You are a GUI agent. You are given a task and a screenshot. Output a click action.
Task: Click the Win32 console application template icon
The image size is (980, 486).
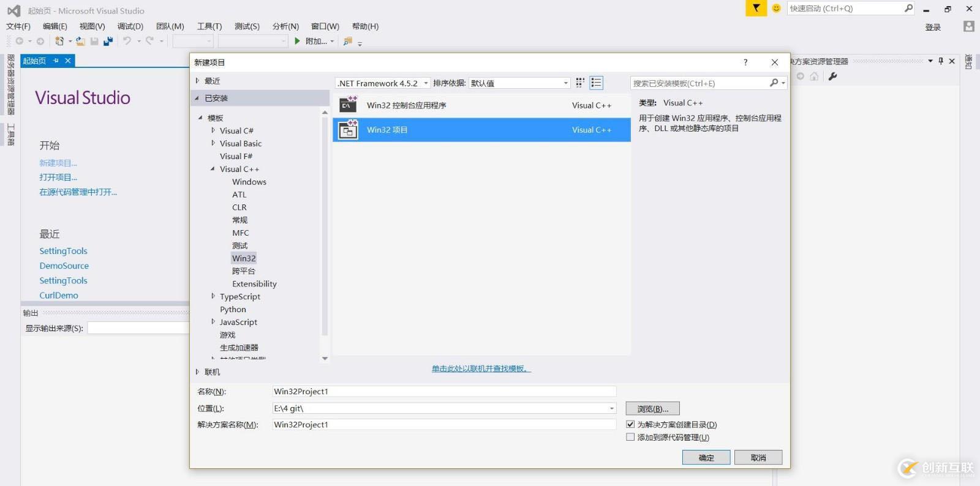348,105
